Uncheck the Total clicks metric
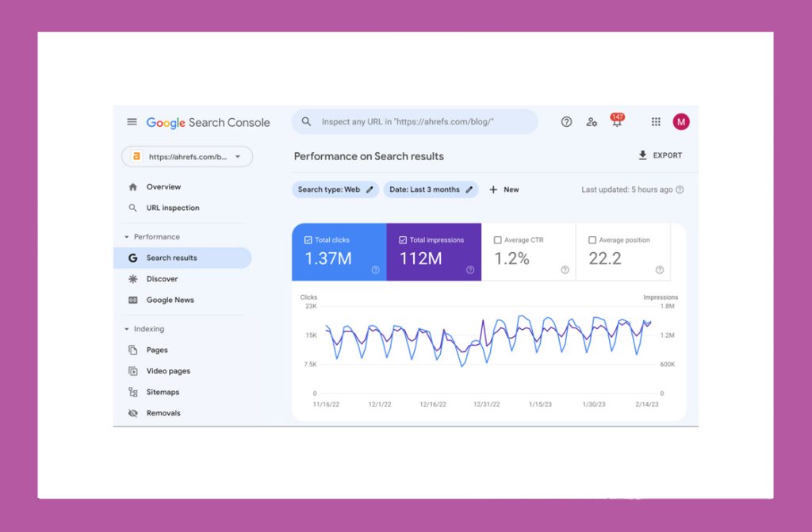Viewport: 812px width, 532px height. click(x=308, y=240)
